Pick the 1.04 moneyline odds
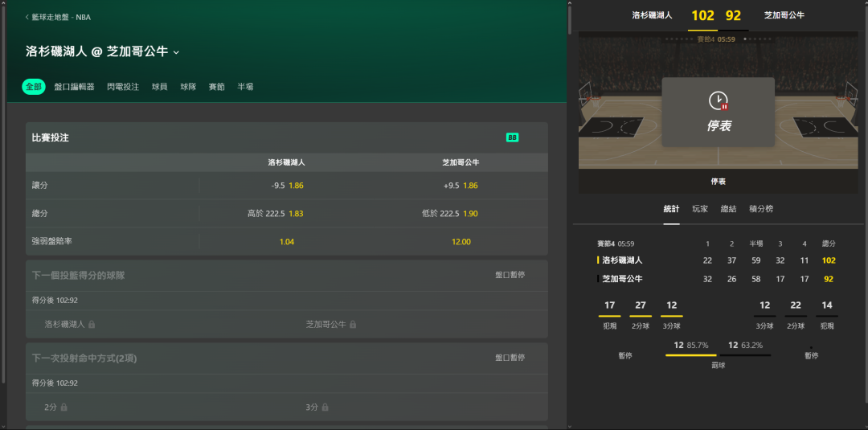Viewport: 868px width, 430px height. (x=287, y=242)
